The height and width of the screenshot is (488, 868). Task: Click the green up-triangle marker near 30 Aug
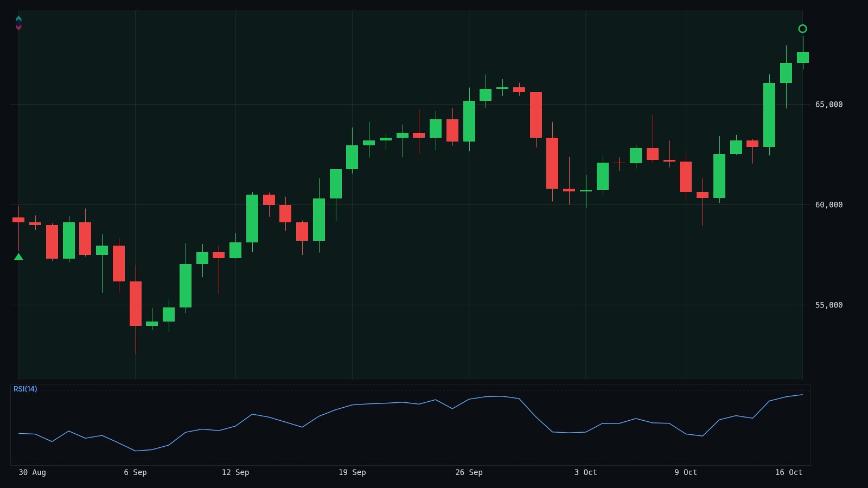pos(18,257)
